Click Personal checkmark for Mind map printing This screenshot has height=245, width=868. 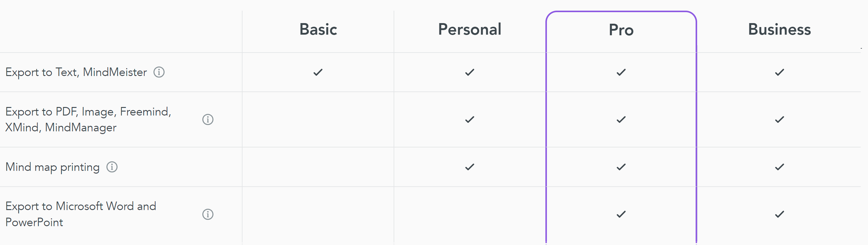click(x=470, y=167)
